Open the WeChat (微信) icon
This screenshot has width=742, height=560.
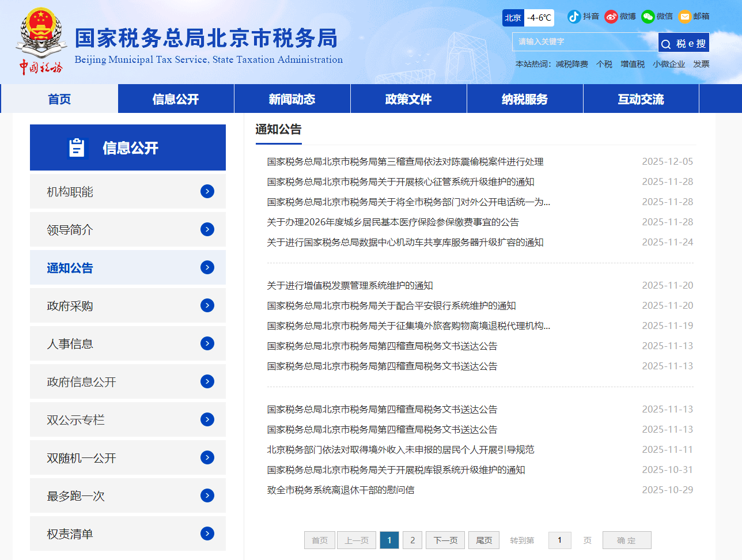648,17
